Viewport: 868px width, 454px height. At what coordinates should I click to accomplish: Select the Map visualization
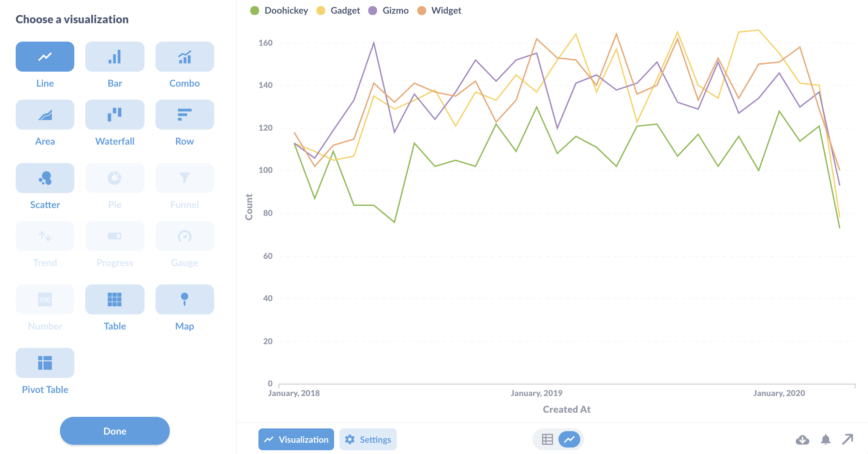[x=184, y=299]
